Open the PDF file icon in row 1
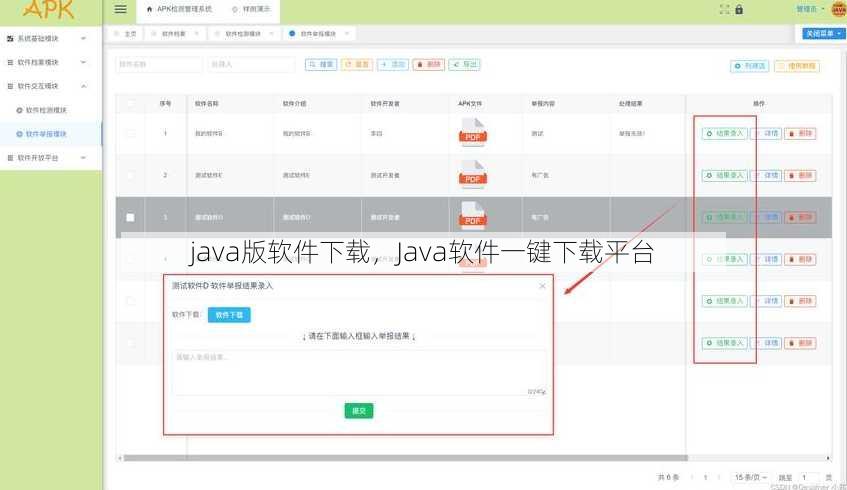The image size is (847, 490). pos(473,132)
